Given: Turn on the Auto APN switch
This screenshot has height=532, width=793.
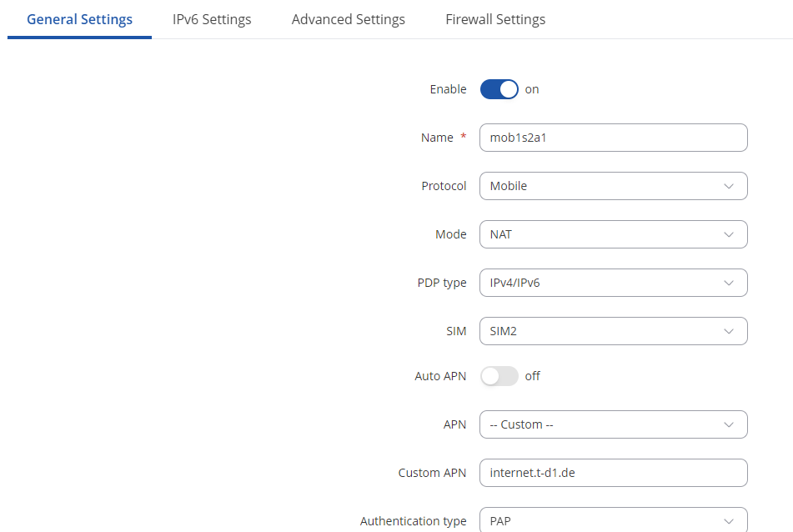Looking at the screenshot, I should [x=499, y=376].
